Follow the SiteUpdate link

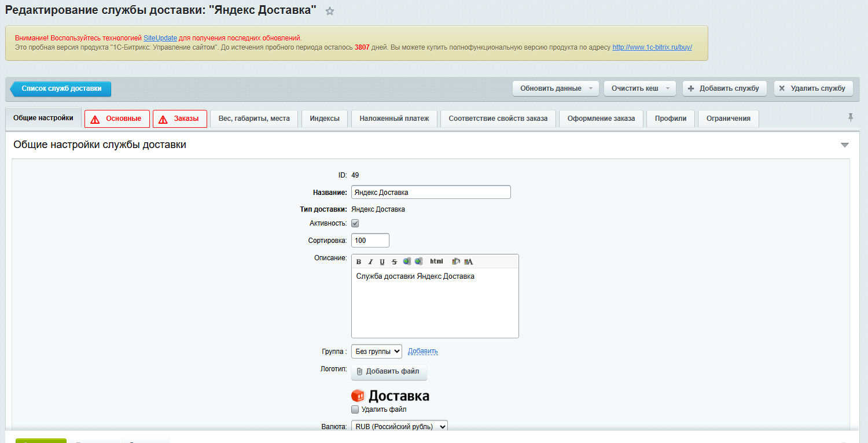(160, 38)
